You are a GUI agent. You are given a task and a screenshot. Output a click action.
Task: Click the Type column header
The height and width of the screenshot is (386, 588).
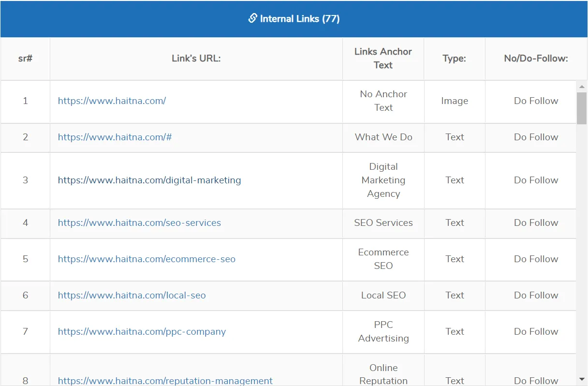point(454,59)
